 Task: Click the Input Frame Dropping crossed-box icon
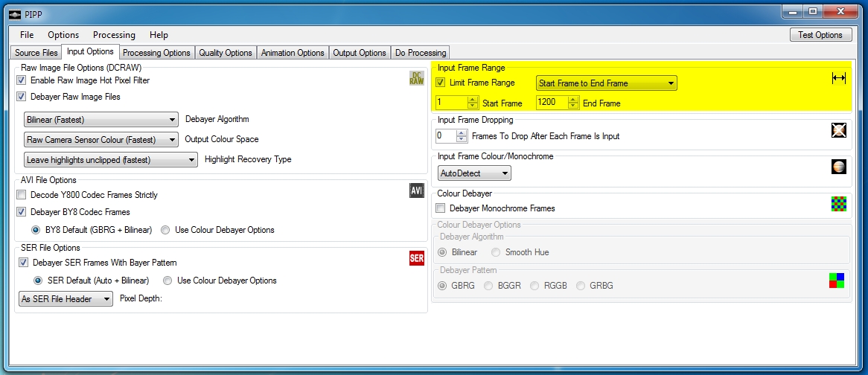(x=839, y=130)
